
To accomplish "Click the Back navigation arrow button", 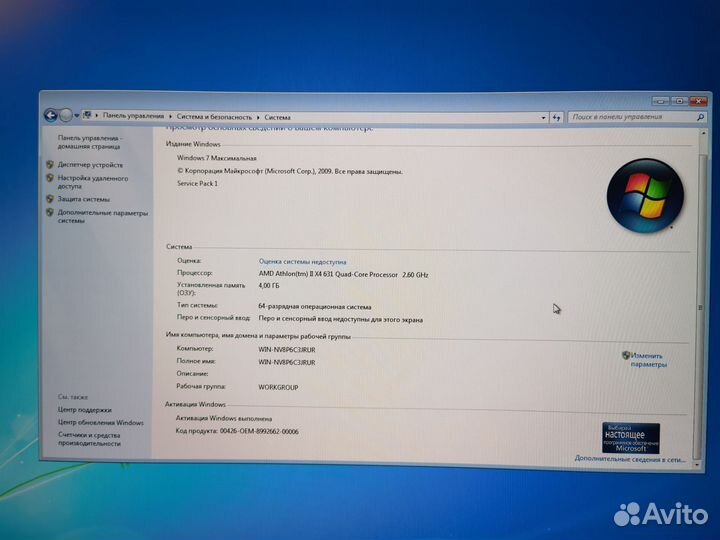I will point(51,115).
